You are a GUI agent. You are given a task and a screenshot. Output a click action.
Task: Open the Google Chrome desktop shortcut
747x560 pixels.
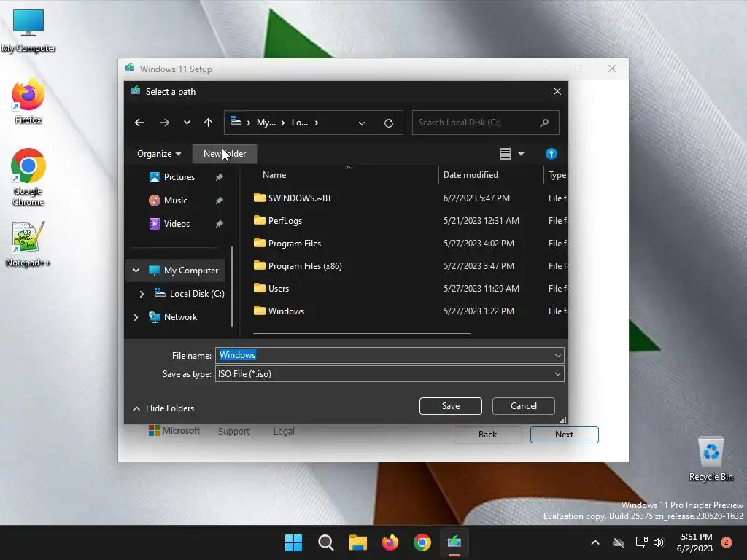[x=28, y=177]
